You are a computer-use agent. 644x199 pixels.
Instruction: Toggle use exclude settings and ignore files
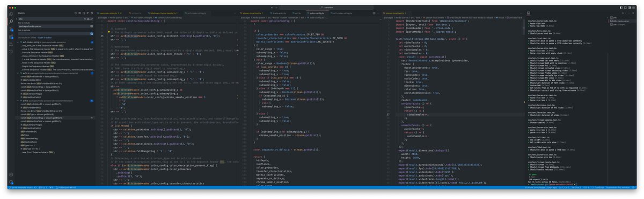point(92,33)
